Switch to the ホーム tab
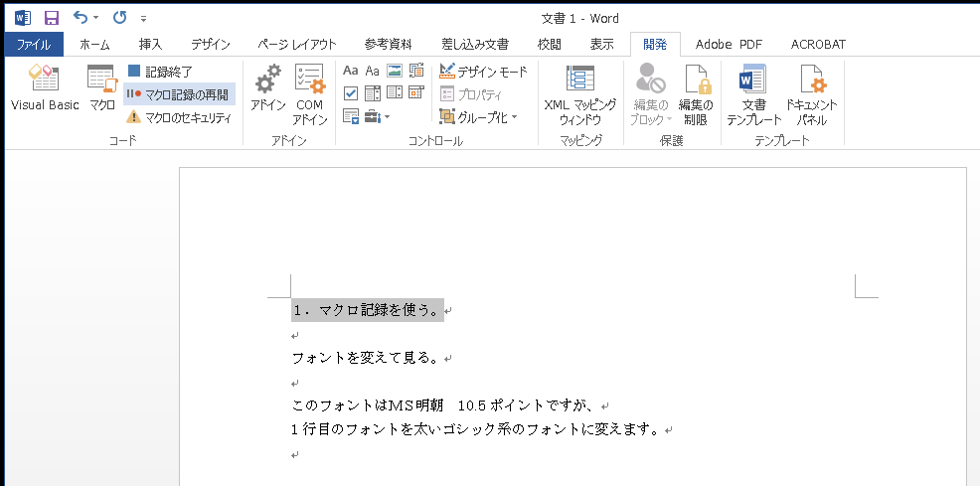The image size is (980, 486). (x=95, y=45)
